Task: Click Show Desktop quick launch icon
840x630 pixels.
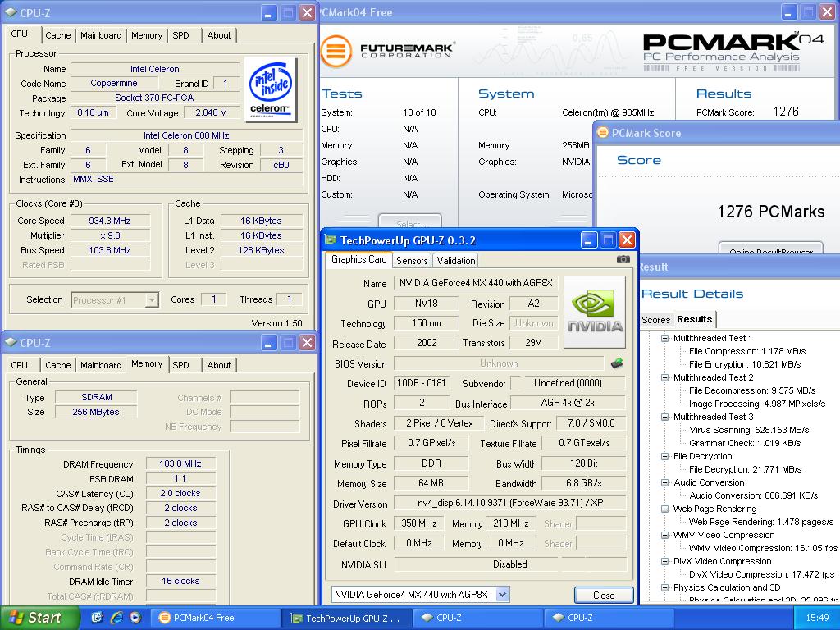Action: pyautogui.click(x=97, y=618)
